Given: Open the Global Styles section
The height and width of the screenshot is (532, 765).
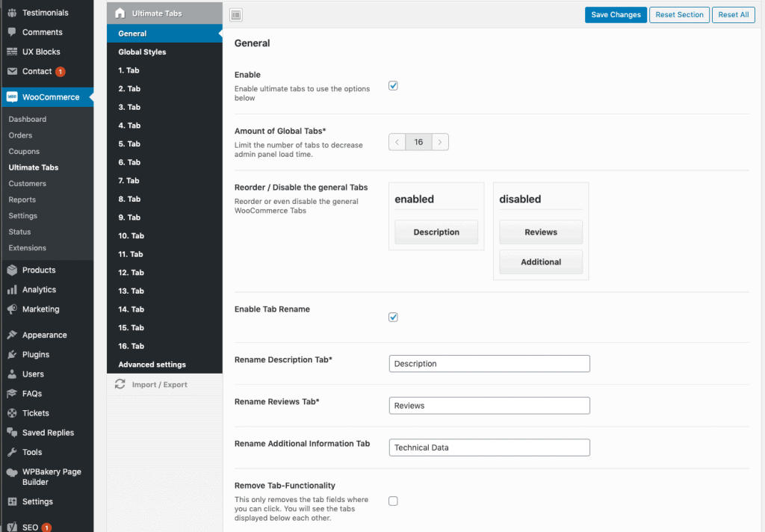Looking at the screenshot, I should [164, 52].
